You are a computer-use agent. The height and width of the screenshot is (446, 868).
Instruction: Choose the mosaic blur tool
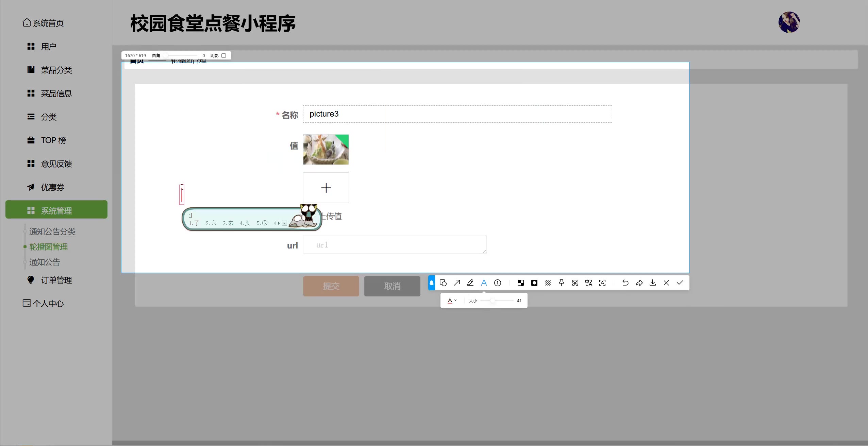(520, 283)
